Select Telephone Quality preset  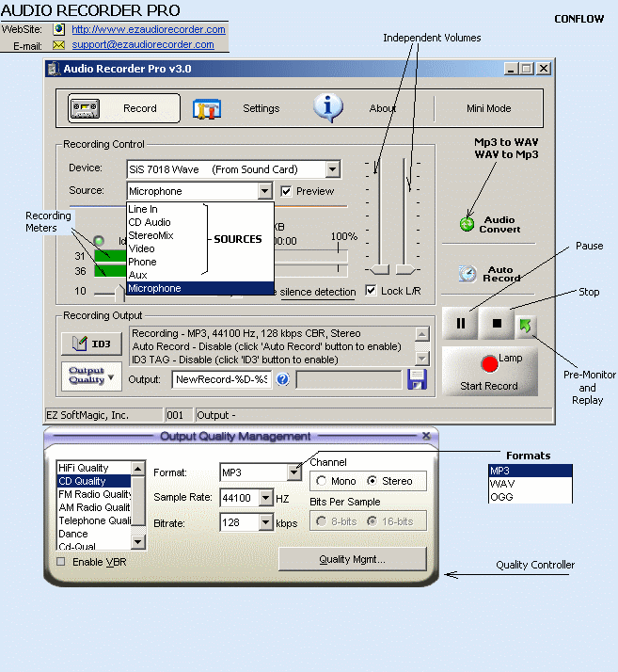[94, 520]
